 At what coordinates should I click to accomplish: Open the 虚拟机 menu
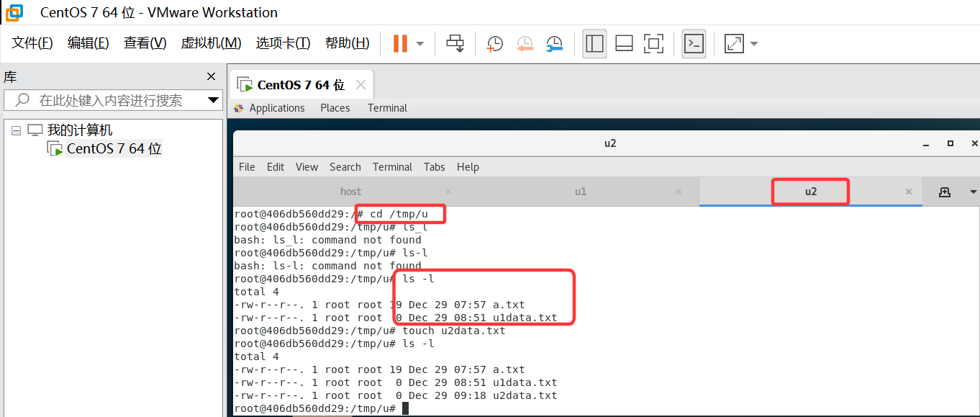[211, 42]
